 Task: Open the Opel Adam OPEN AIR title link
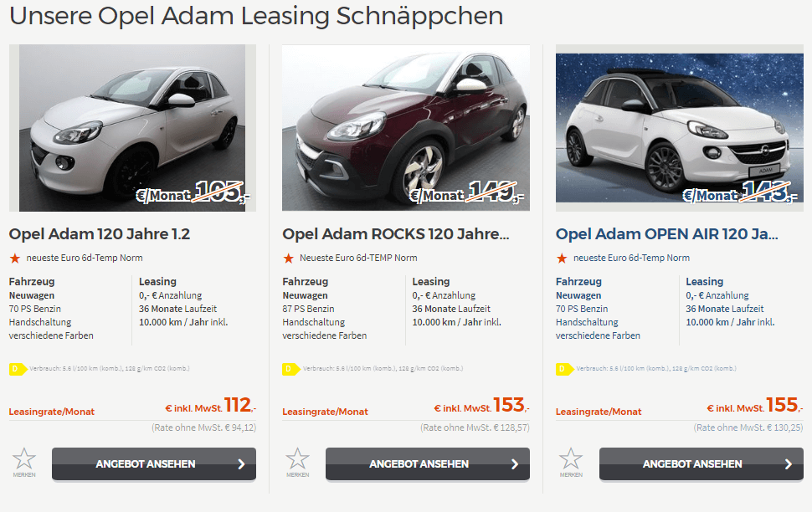pos(667,234)
